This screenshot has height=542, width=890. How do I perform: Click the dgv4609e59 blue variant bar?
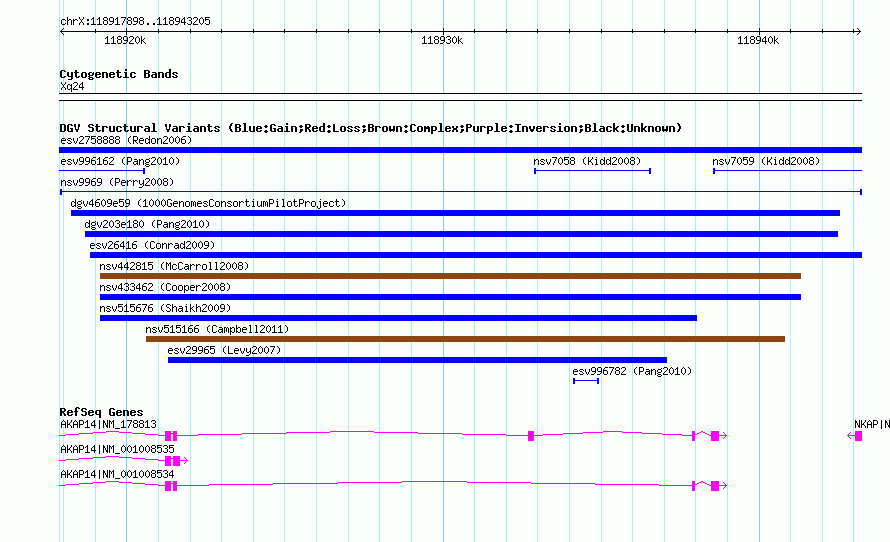[455, 213]
